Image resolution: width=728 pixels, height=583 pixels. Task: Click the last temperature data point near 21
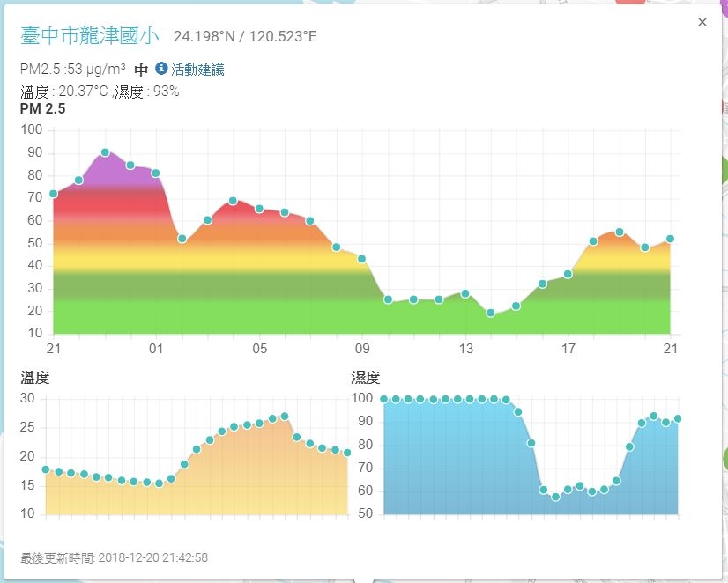tap(347, 453)
